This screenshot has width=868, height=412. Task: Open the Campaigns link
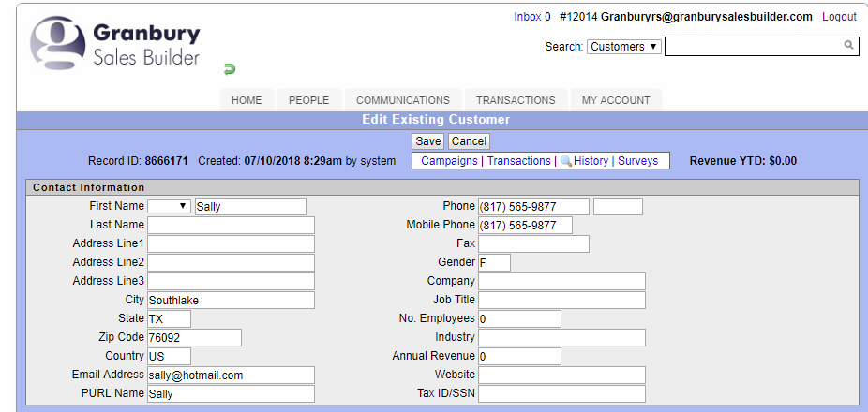pyautogui.click(x=450, y=161)
